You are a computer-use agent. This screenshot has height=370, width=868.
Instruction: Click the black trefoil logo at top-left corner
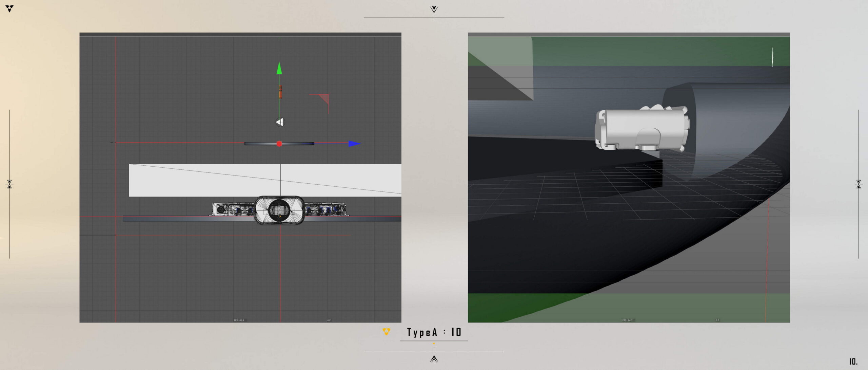(x=9, y=8)
